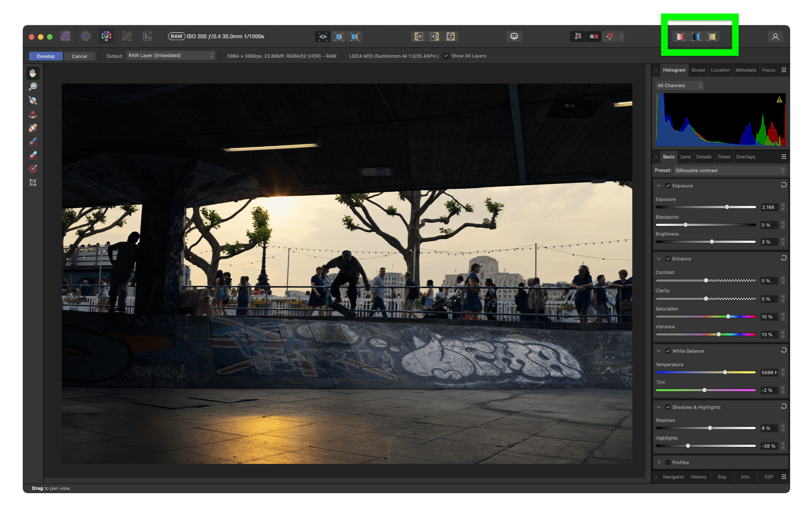The image size is (812, 507).
Task: Enable the Profiles checkbox
Action: (668, 462)
